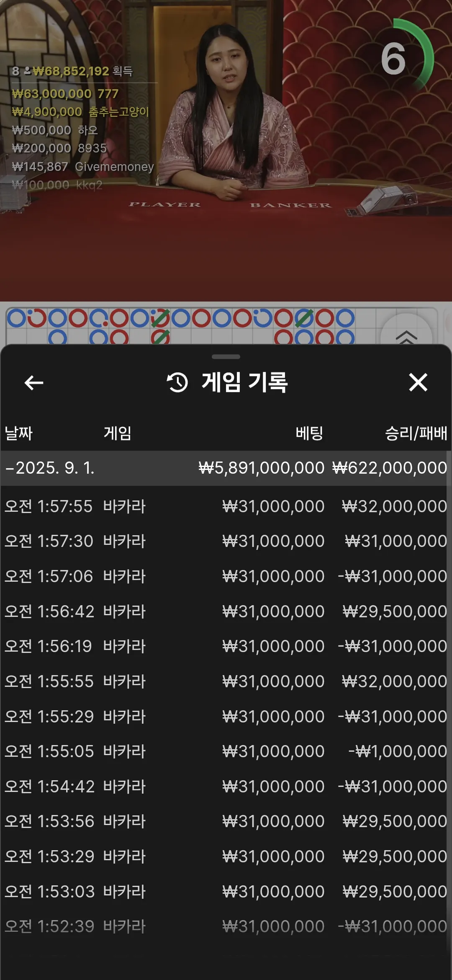
Task: Tap the winner entry 춤추는고양이
Action: pyautogui.click(x=80, y=112)
